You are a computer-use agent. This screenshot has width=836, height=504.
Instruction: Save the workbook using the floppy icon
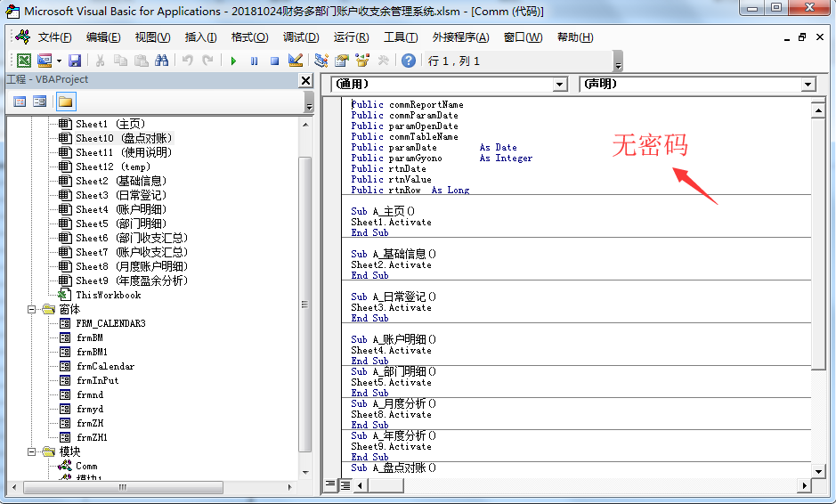[x=75, y=61]
